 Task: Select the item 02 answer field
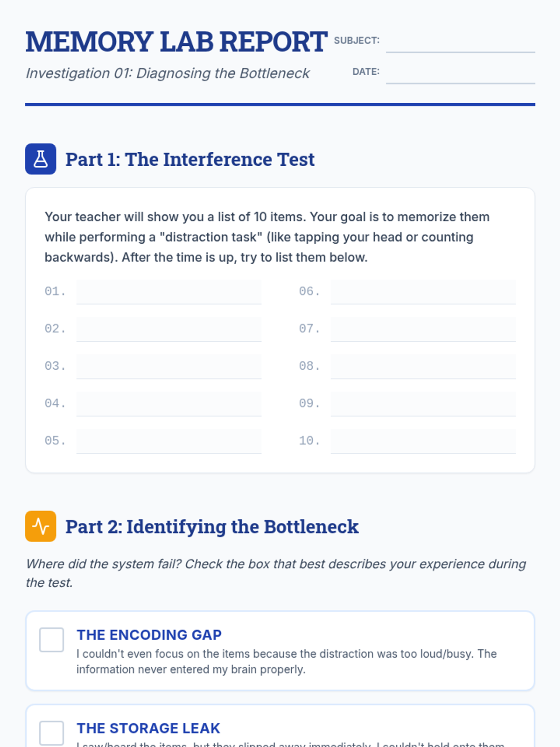(x=168, y=329)
